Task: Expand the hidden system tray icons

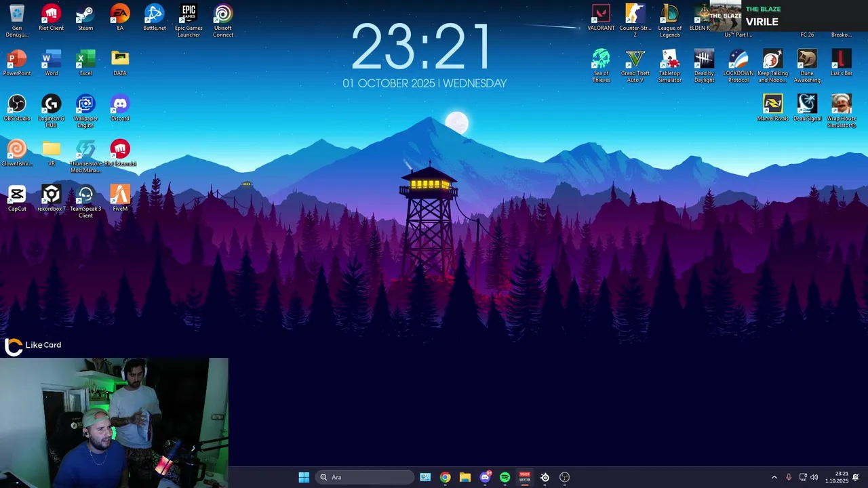Action: tap(774, 477)
